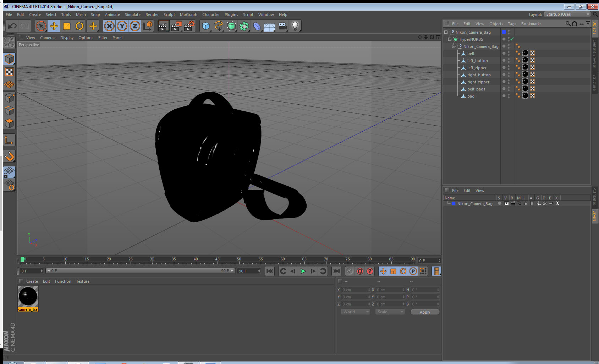This screenshot has width=599, height=364.
Task: Click the Undo arrow icon
Action: click(x=12, y=26)
